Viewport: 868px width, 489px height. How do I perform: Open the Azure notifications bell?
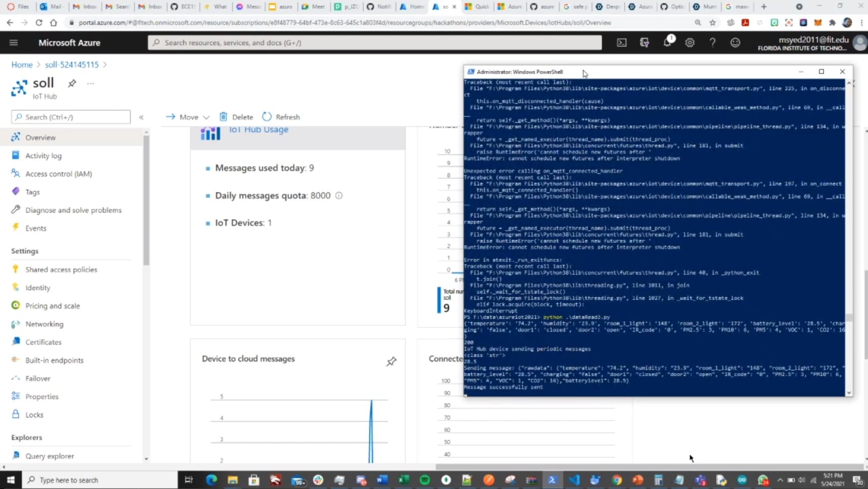667,42
